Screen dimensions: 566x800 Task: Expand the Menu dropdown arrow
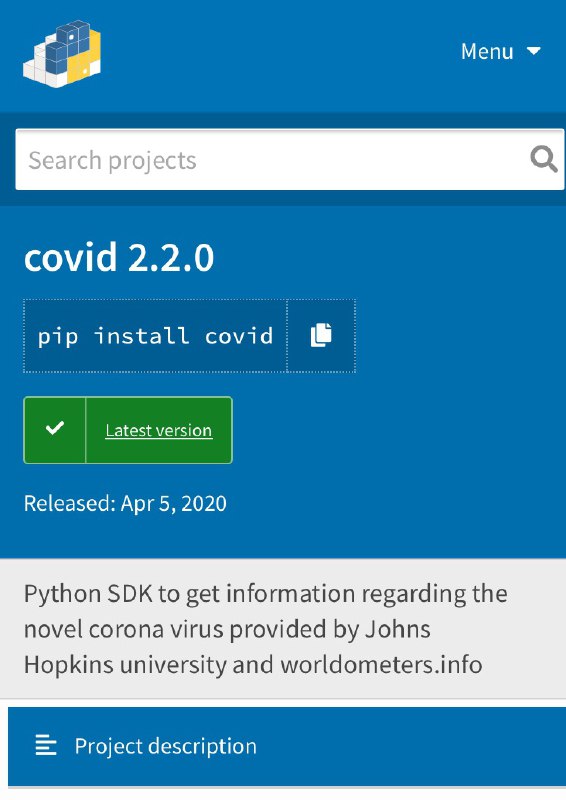click(x=533, y=51)
